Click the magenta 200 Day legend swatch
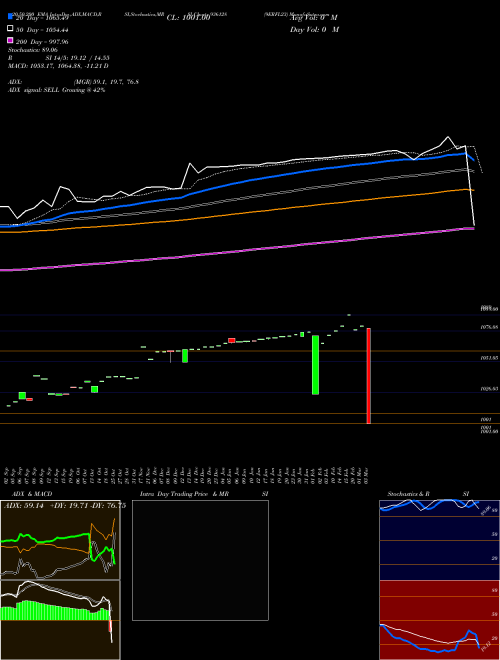Image resolution: width=500 pixels, height=660 pixels. pyautogui.click(x=11, y=40)
